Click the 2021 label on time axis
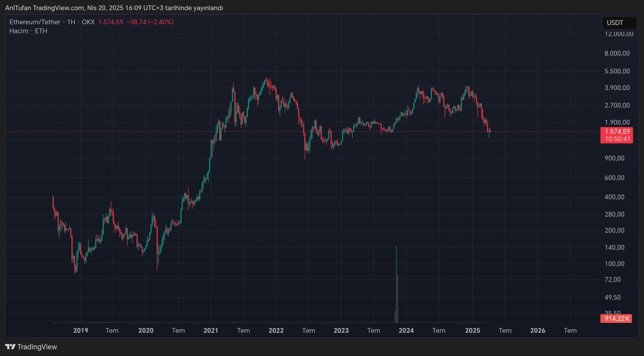The image size is (644, 356). pyautogui.click(x=211, y=330)
